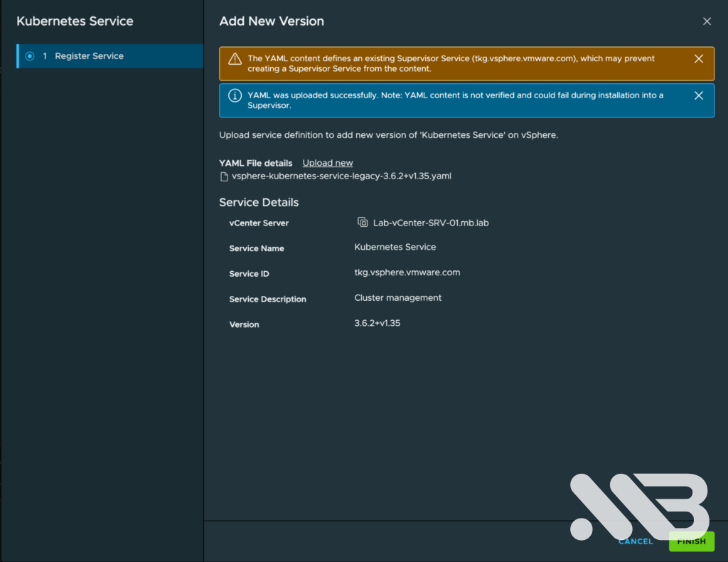Click the Cancel button
Viewport: 728px width, 562px height.
[636, 541]
